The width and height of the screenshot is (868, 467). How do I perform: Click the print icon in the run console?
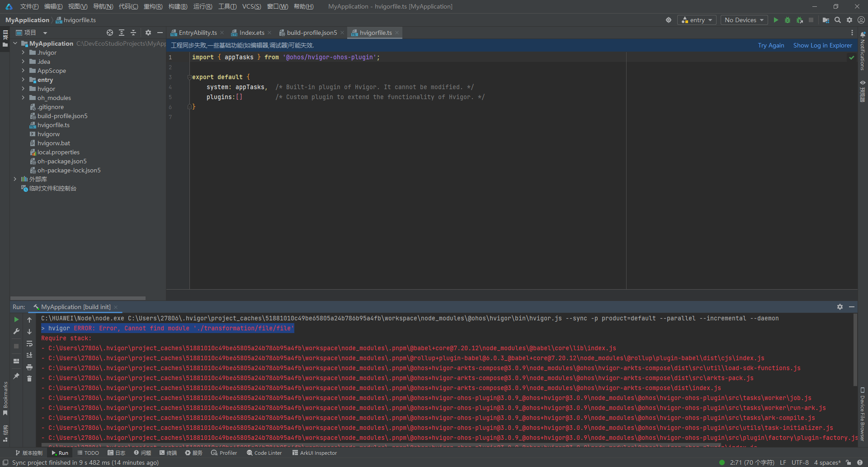pyautogui.click(x=29, y=367)
